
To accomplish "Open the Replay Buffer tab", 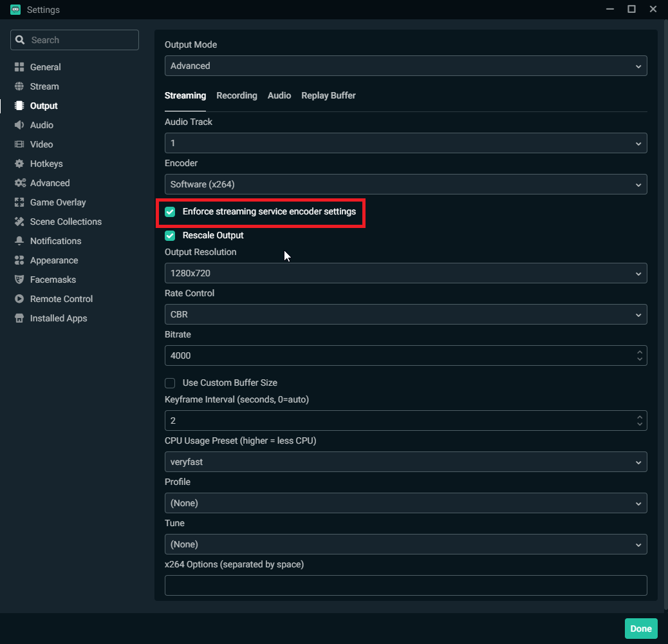I will pos(328,95).
